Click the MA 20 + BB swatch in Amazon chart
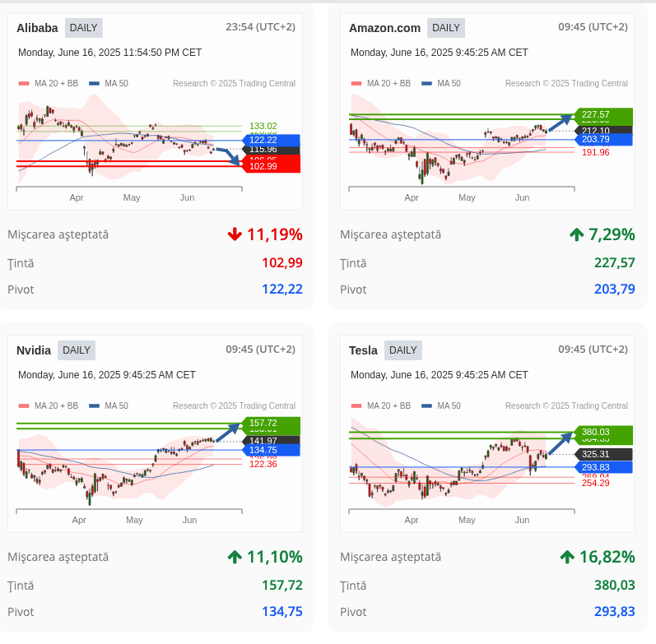This screenshot has width=656, height=644. tap(356, 83)
